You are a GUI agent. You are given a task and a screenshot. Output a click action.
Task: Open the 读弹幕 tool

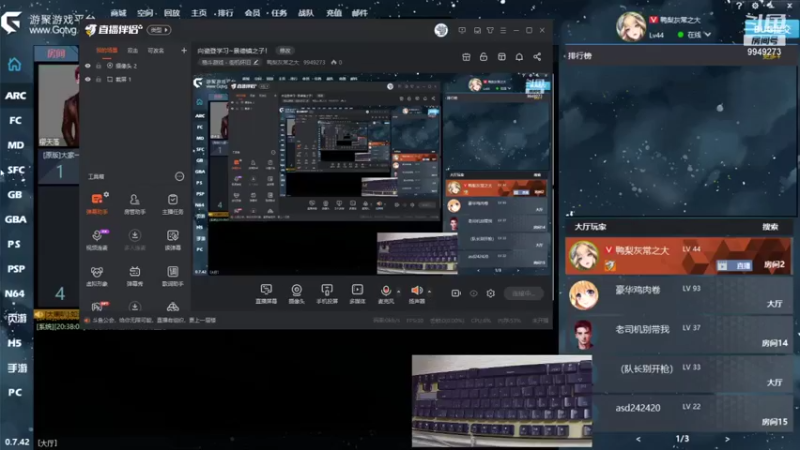click(x=172, y=240)
